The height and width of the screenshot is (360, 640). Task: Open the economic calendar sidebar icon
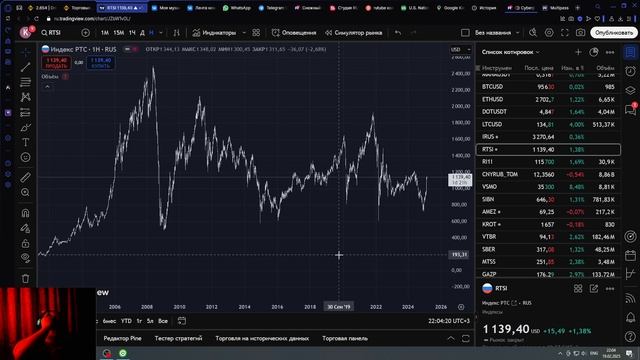pos(630,256)
